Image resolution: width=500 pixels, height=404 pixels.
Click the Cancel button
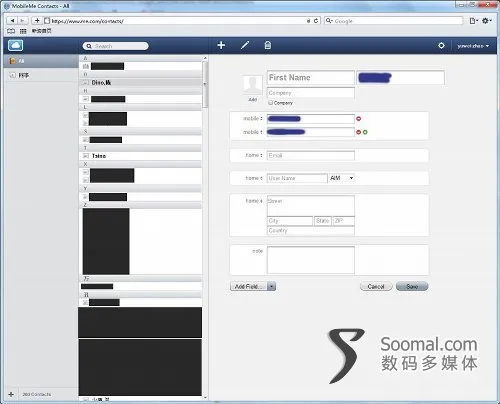point(376,286)
